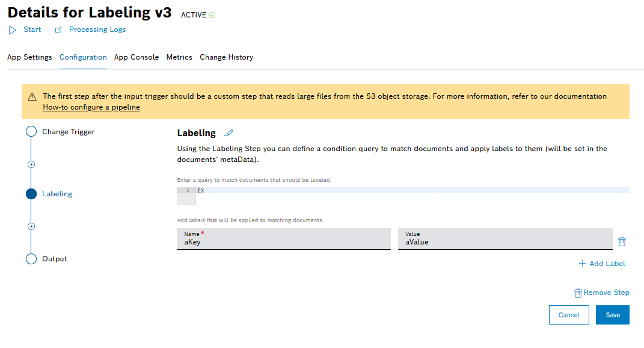Switch to App Settings tab

pyautogui.click(x=29, y=57)
